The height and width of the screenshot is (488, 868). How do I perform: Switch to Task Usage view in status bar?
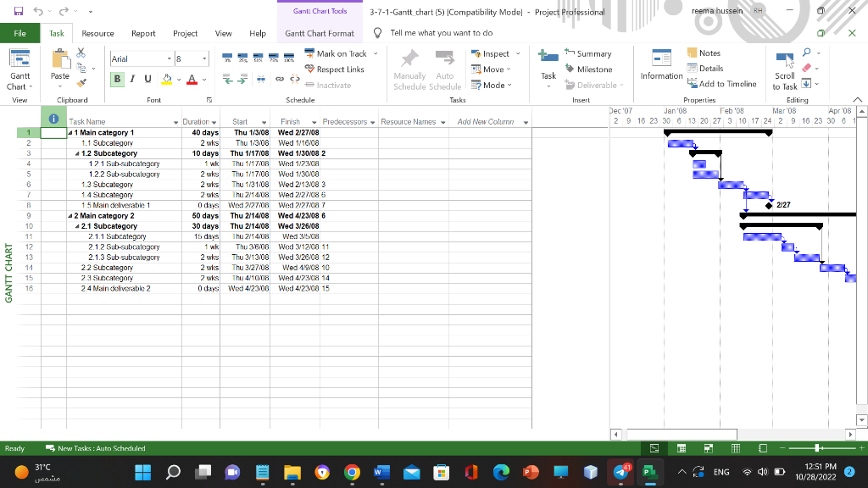click(682, 448)
